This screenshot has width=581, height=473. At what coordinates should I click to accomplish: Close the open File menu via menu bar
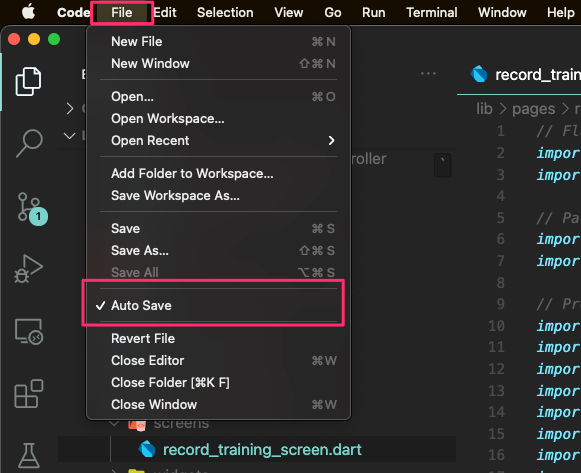(x=122, y=13)
